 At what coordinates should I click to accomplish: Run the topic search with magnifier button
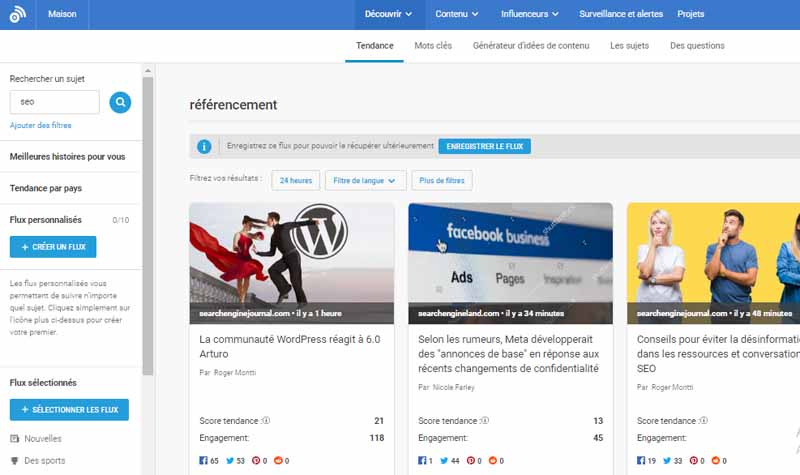120,103
